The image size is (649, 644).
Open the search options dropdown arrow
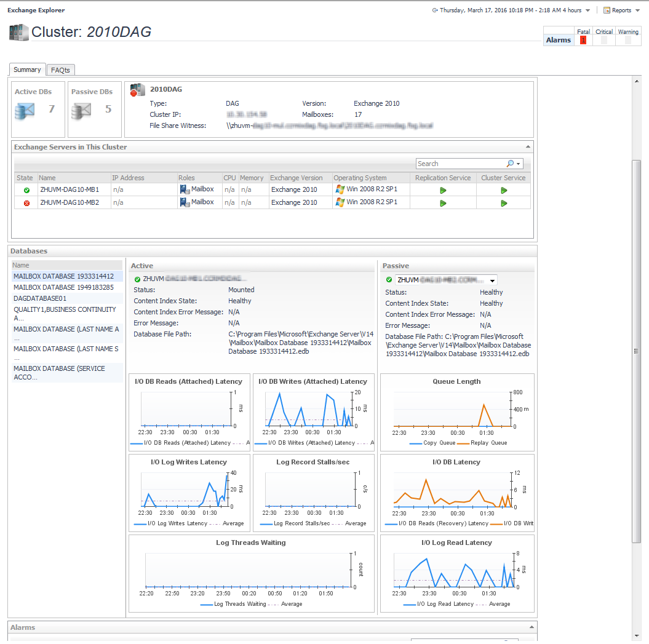pos(518,164)
